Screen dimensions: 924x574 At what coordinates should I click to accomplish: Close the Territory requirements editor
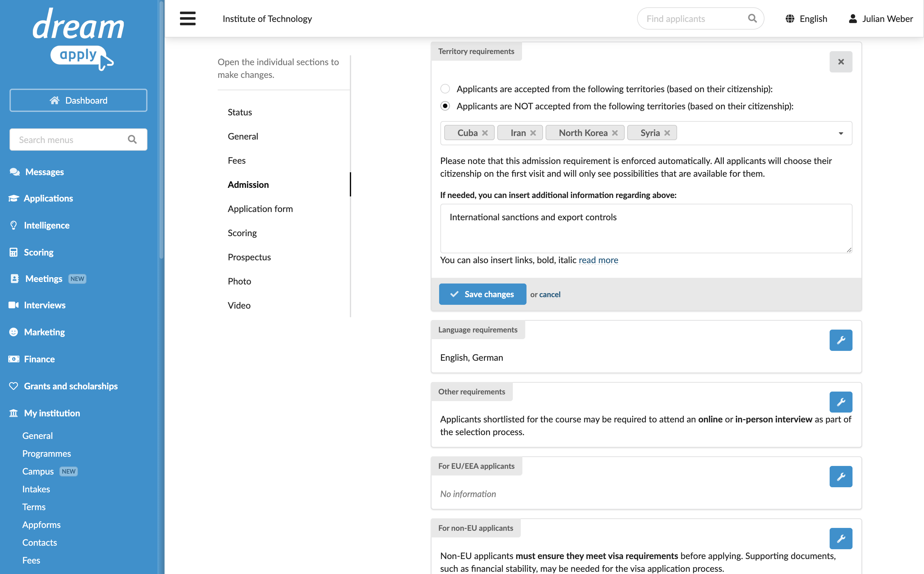tap(840, 62)
